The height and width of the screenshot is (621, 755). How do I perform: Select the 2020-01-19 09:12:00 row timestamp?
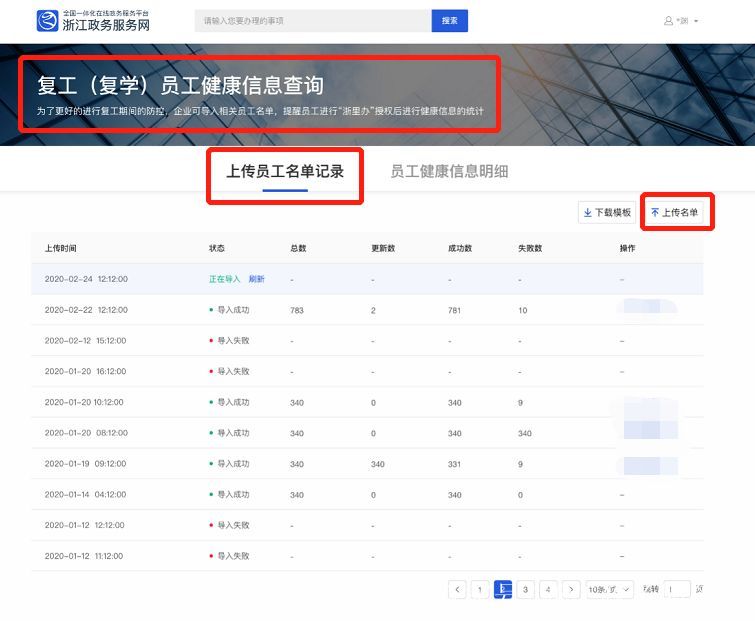pyautogui.click(x=86, y=464)
